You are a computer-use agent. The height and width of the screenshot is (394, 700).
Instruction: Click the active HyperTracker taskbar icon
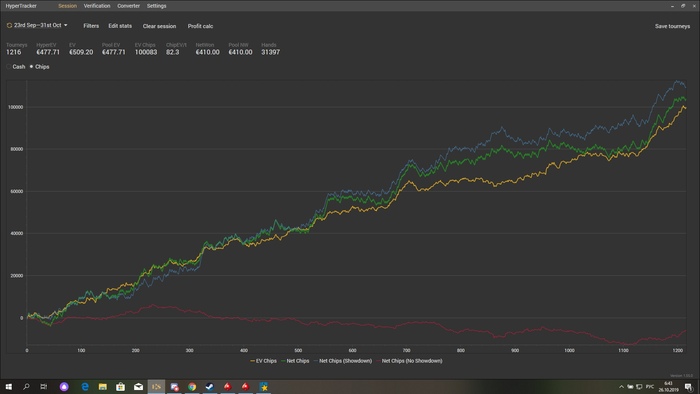coord(156,386)
